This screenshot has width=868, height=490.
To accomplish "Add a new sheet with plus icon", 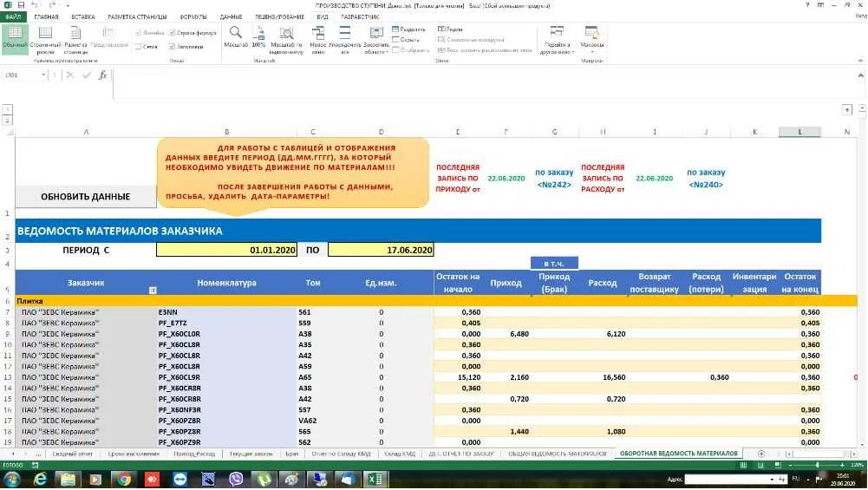I will pyautogui.click(x=761, y=454).
